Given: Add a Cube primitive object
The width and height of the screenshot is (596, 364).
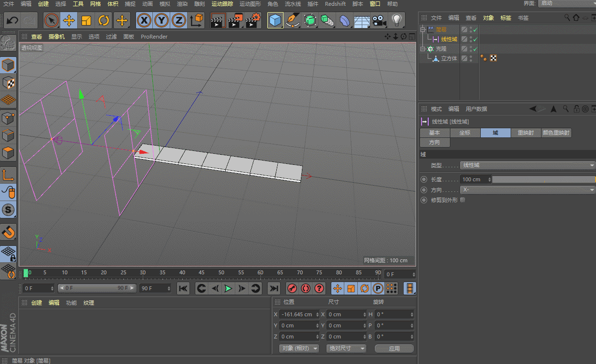Looking at the screenshot, I should coord(275,20).
